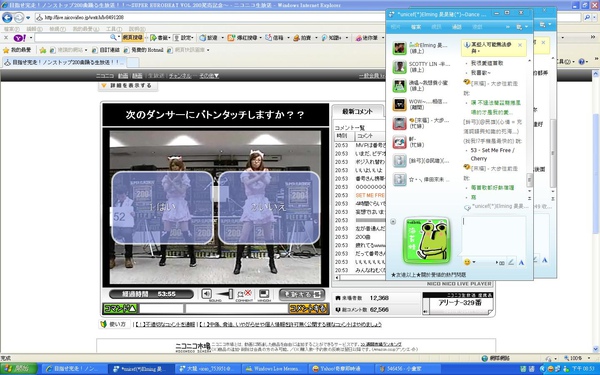Viewport: 600px width, 375px height.
Task: Open the 工具 menu in the menu bar
Action: (x=113, y=29)
